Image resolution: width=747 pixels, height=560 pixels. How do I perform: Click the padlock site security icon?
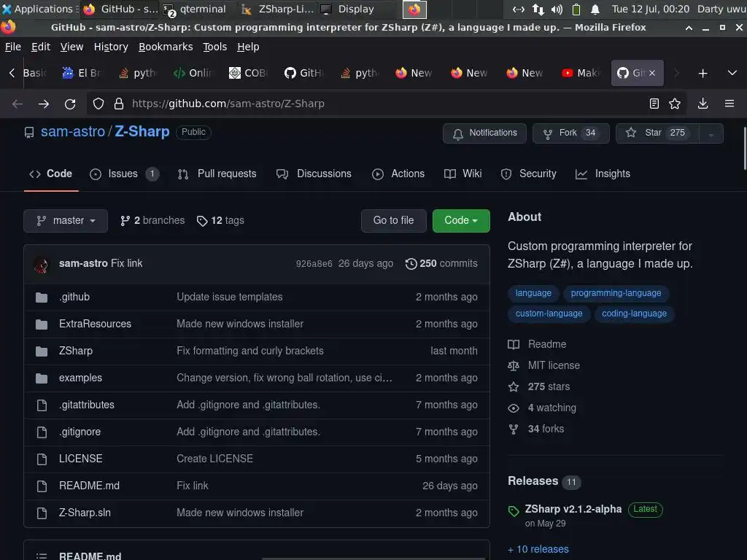coord(119,104)
